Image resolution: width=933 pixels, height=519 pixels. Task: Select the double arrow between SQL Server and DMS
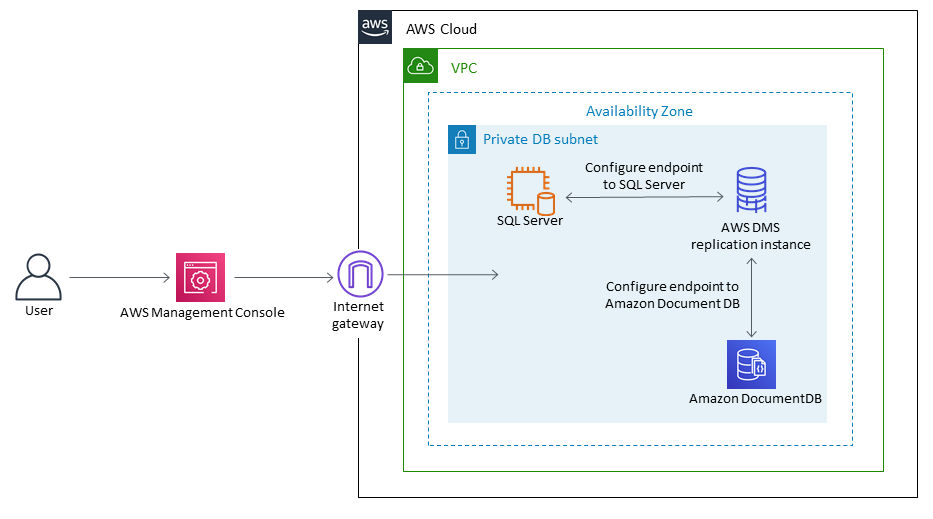[644, 197]
